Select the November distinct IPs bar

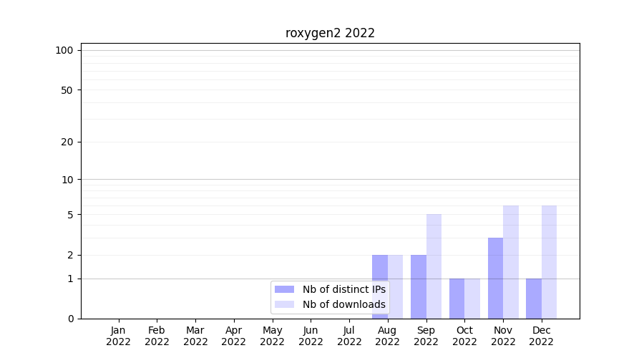pos(495,278)
